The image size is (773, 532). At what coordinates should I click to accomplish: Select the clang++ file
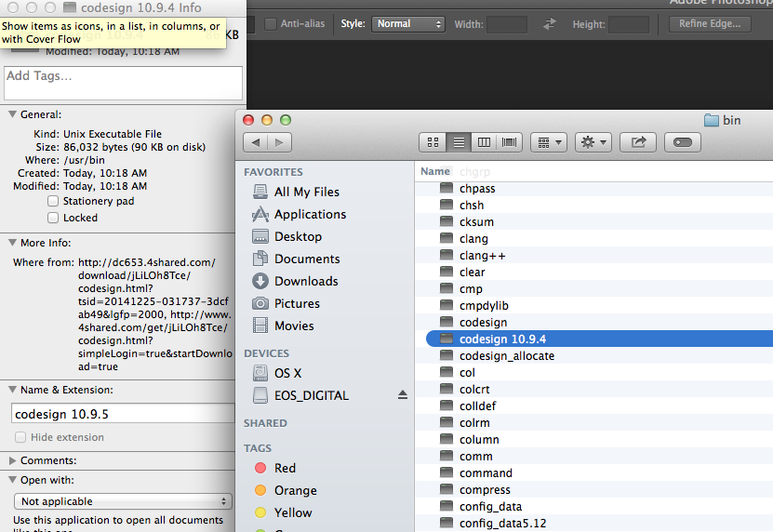point(593,256)
